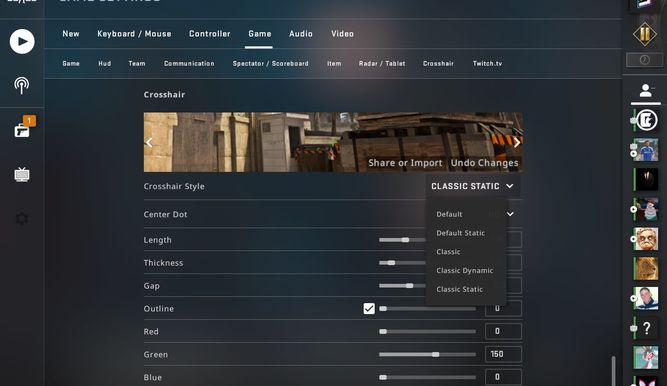
Task: Choose Default crosshair style option
Action: tap(449, 214)
